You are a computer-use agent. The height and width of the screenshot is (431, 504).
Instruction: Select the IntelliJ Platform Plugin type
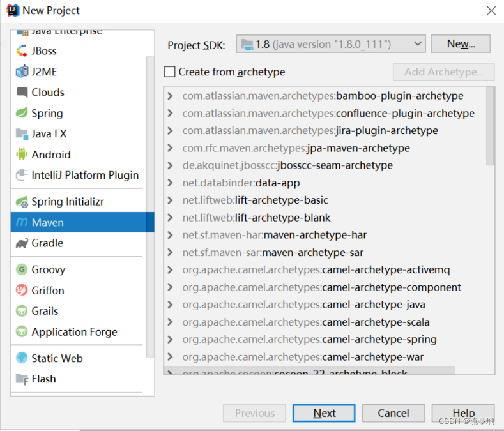pos(79,175)
